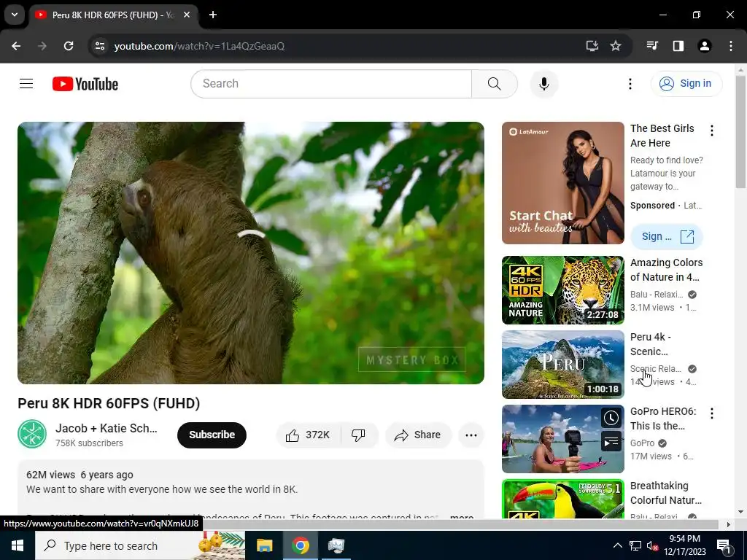
Task: Open the tab search dropdown arrow
Action: [x=15, y=15]
